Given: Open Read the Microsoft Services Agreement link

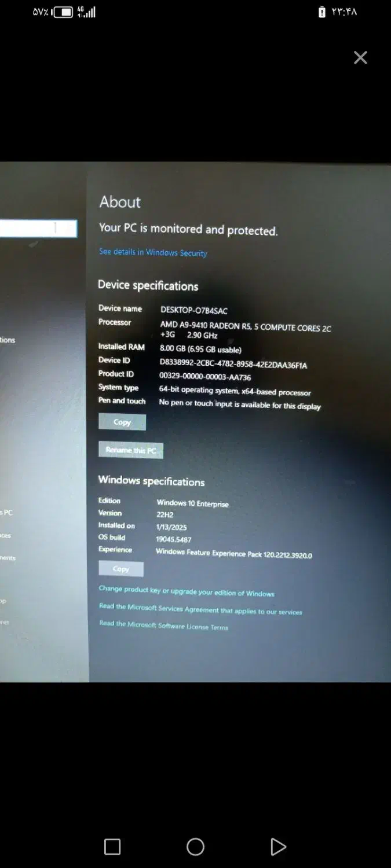Looking at the screenshot, I should tap(200, 609).
